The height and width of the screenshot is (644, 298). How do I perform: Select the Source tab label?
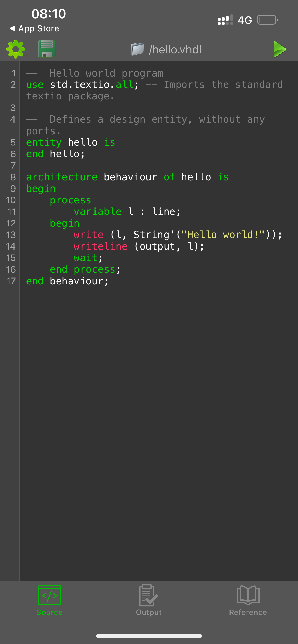coord(49,612)
